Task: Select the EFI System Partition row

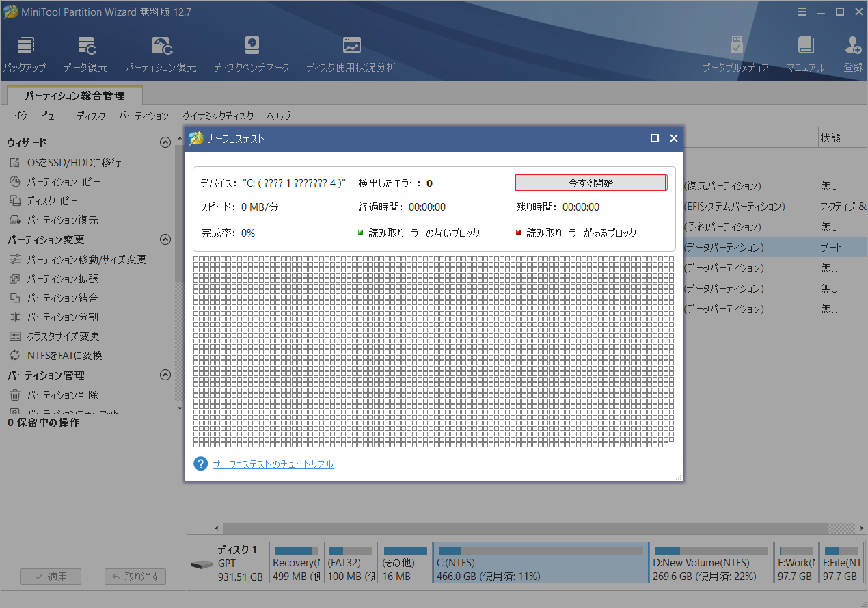Action: 776,206
